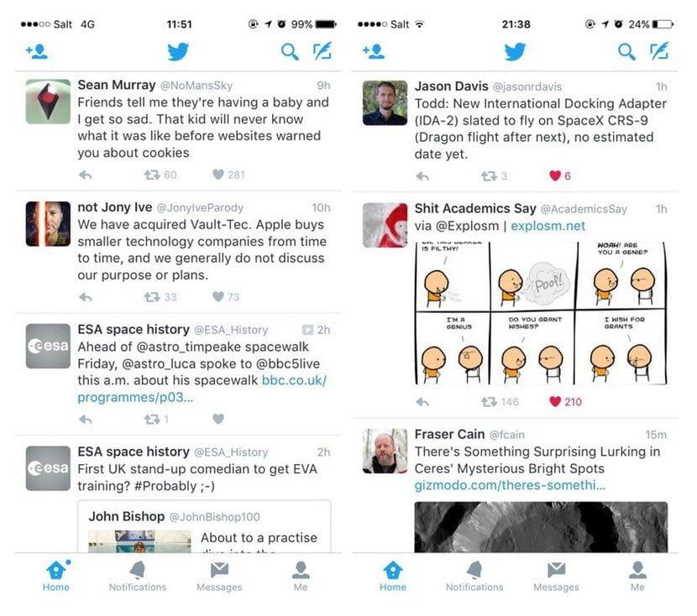The width and height of the screenshot is (697, 616).
Task: Tap the add contact icon in left screen header
Action: 37,51
